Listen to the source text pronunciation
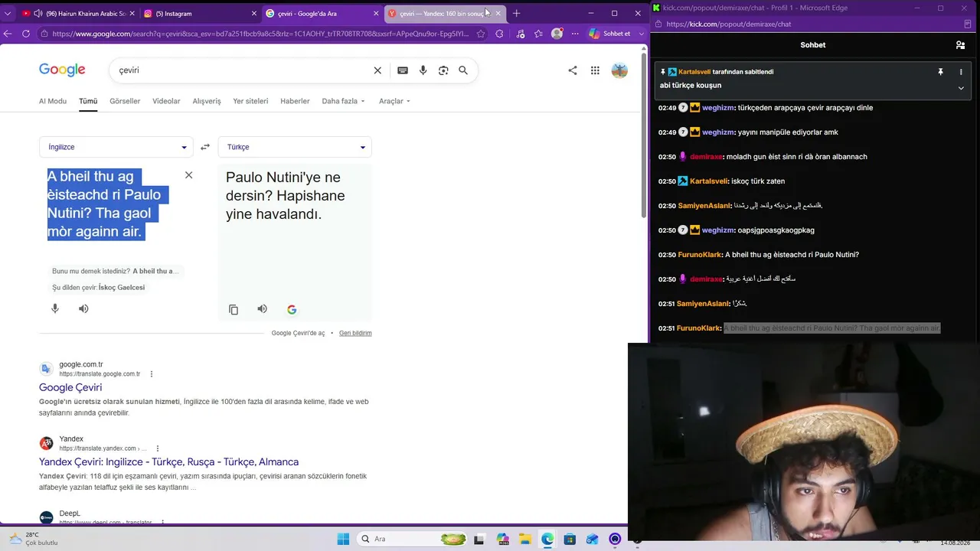980x551 pixels. 83,308
